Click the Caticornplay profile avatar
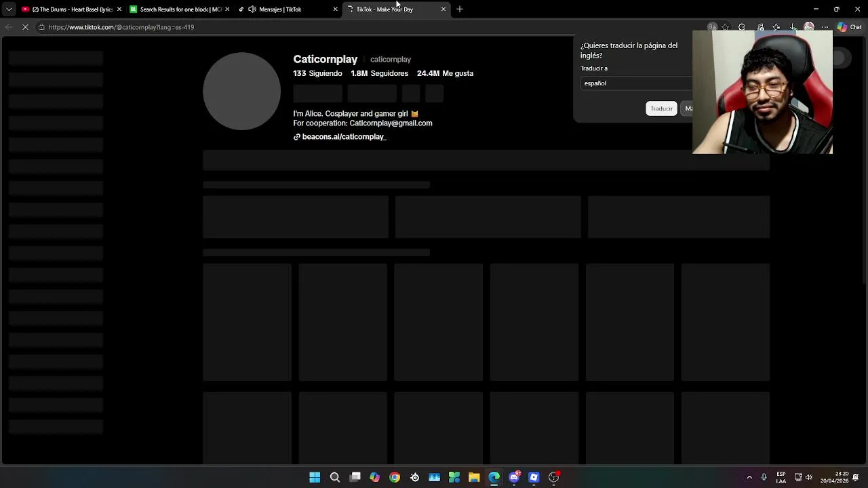Viewport: 868px width, 488px height. pos(241,91)
